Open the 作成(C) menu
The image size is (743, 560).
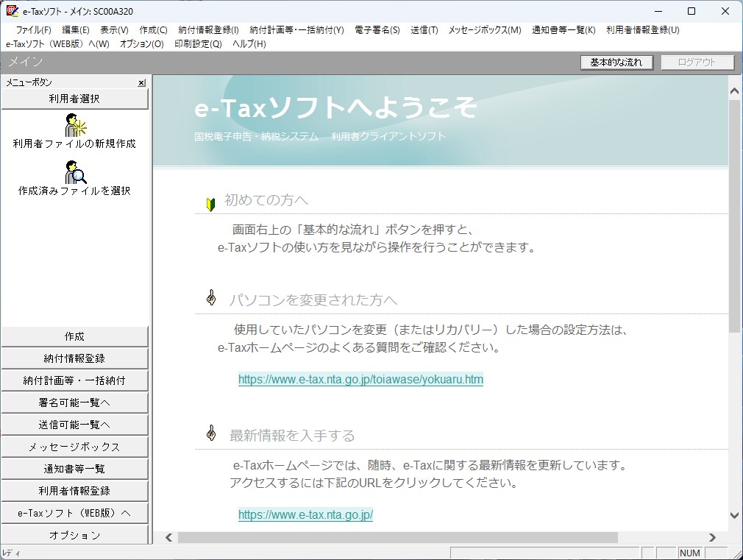pyautogui.click(x=153, y=30)
